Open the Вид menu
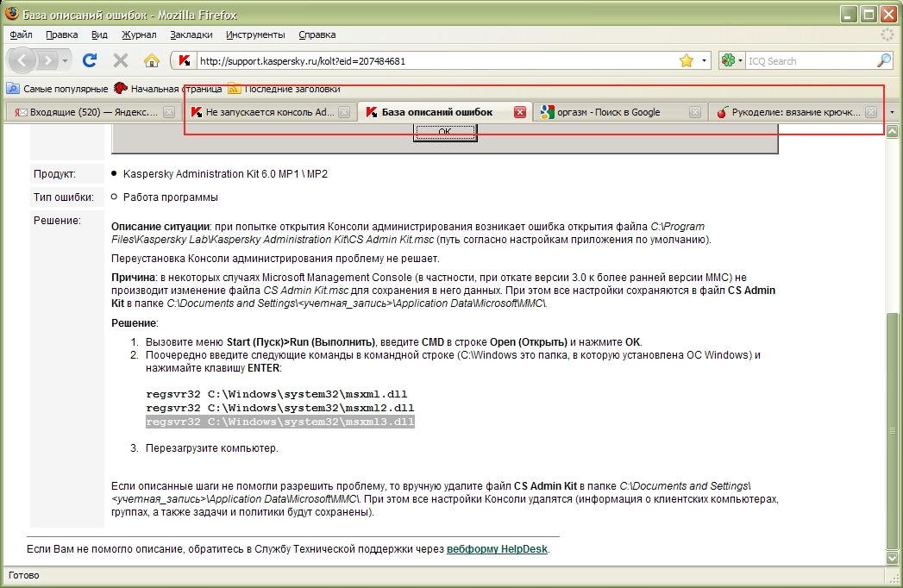Viewport: 903px width, 588px height. tap(100, 34)
